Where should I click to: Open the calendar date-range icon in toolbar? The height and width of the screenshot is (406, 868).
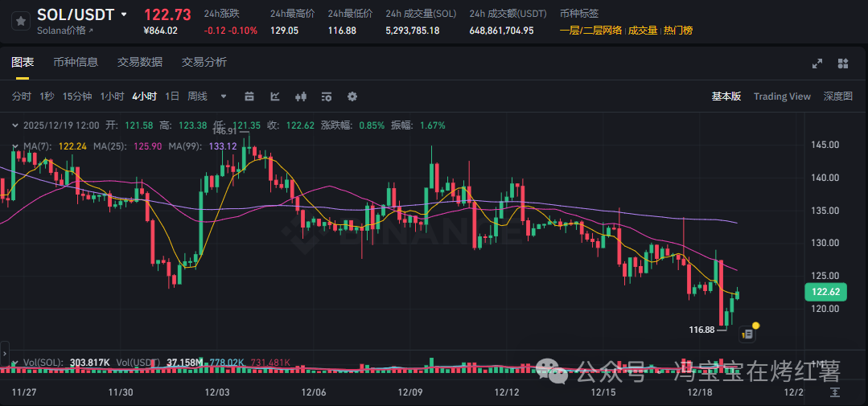click(249, 96)
